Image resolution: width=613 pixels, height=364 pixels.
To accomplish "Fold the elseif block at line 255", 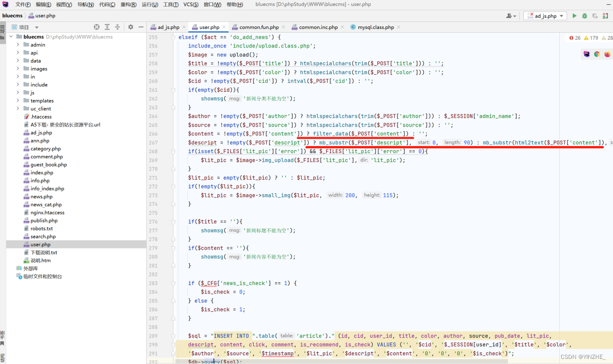I will tap(173, 37).
